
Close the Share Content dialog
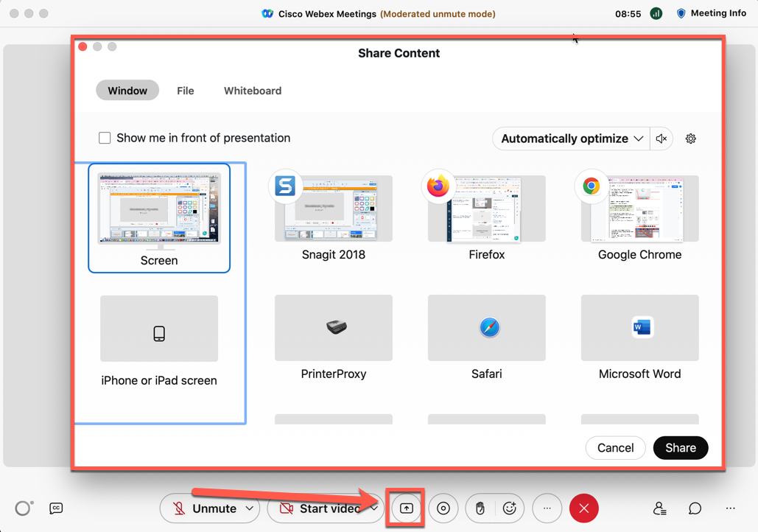(83, 46)
